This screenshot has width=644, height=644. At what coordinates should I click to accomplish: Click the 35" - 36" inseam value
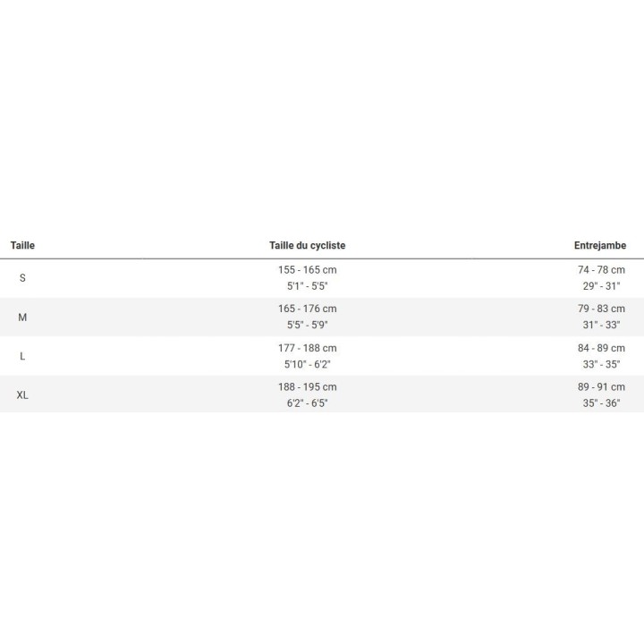click(601, 404)
